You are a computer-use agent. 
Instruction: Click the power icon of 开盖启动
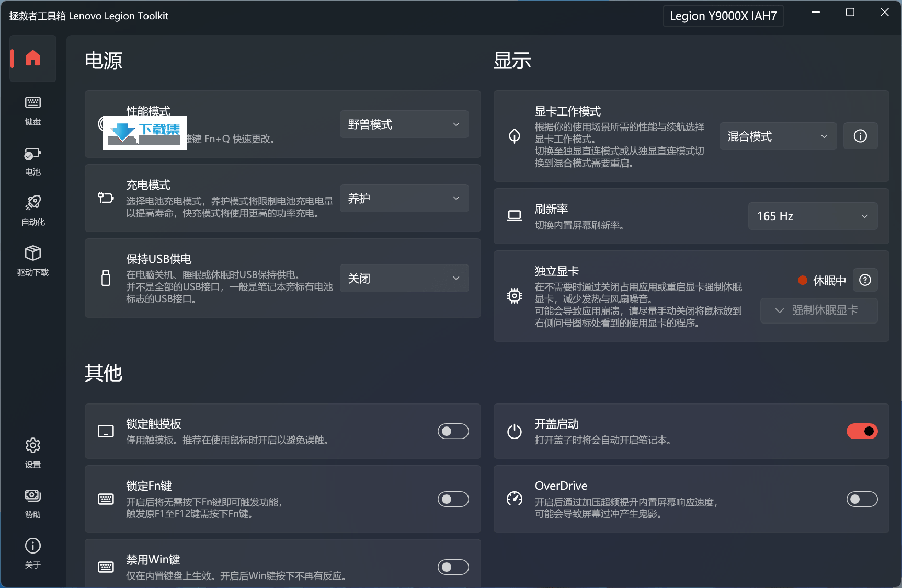pos(515,431)
